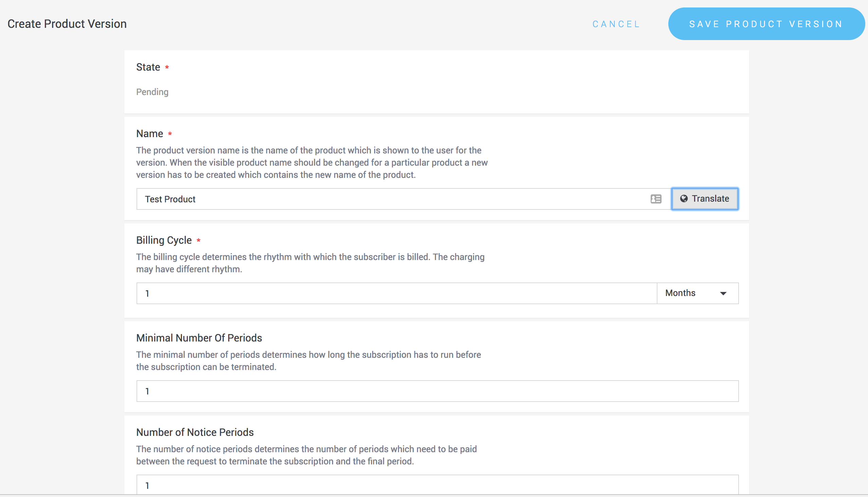Click the card icon inside the Name field
The height and width of the screenshot is (497, 868).
pos(656,199)
